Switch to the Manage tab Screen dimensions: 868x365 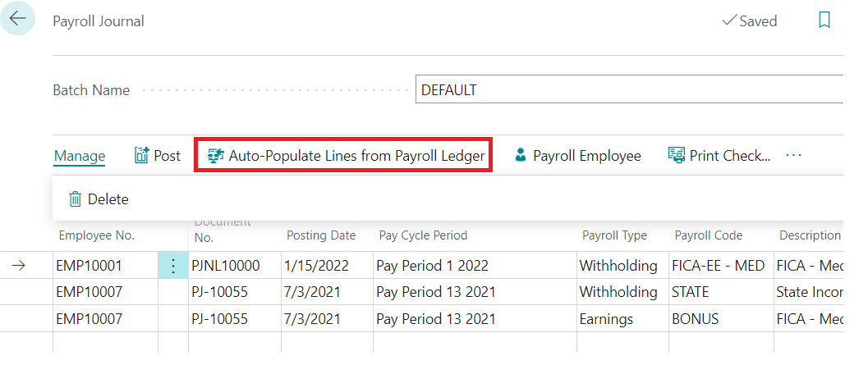click(x=80, y=156)
